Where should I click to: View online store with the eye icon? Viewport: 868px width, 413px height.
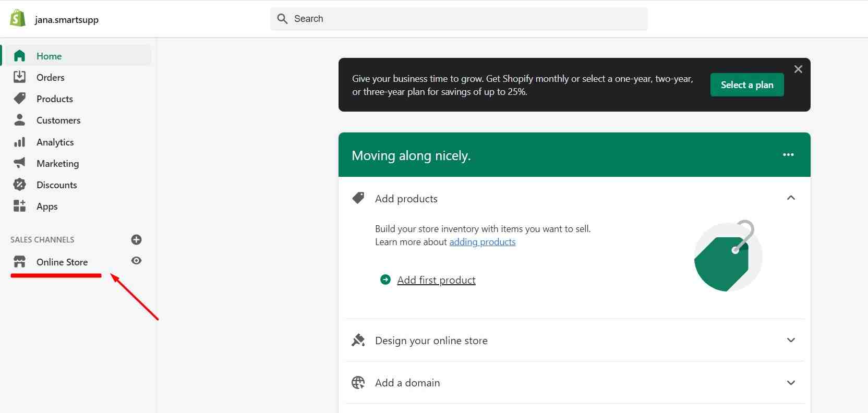tap(137, 261)
